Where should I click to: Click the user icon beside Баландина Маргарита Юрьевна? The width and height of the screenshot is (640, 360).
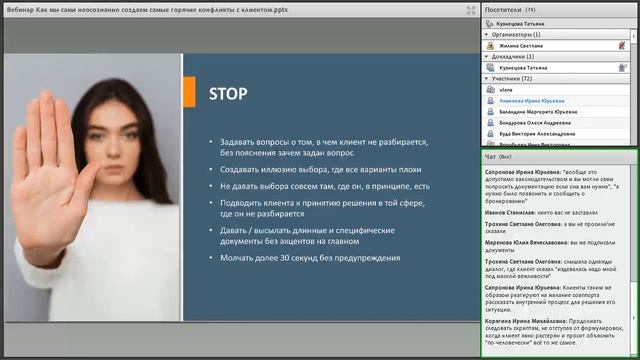pos(491,112)
